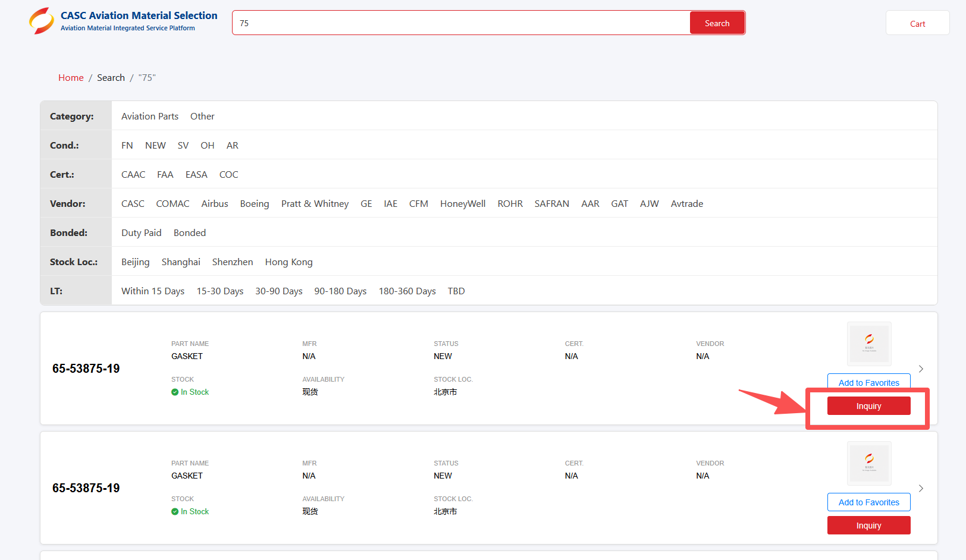Set lead time to Within 15 Days
Screen dimensions: 966x560
pos(153,291)
